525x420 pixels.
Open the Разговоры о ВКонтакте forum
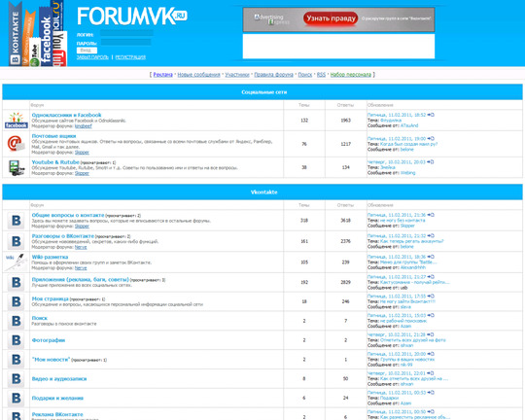click(63, 236)
